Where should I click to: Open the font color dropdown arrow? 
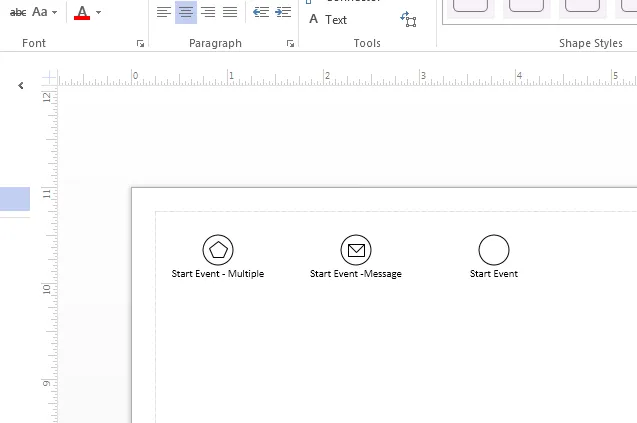pos(98,13)
